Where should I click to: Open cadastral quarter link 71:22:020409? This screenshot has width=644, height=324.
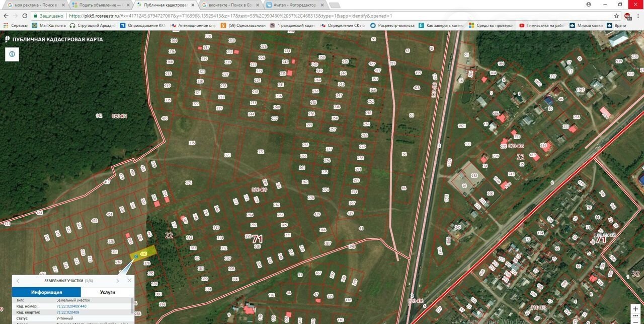(x=68, y=312)
